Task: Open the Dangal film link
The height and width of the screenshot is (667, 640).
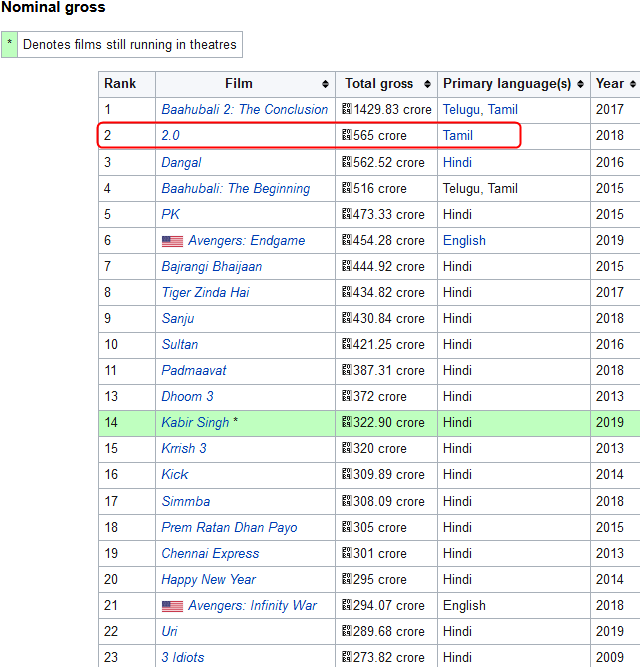Action: coord(181,162)
